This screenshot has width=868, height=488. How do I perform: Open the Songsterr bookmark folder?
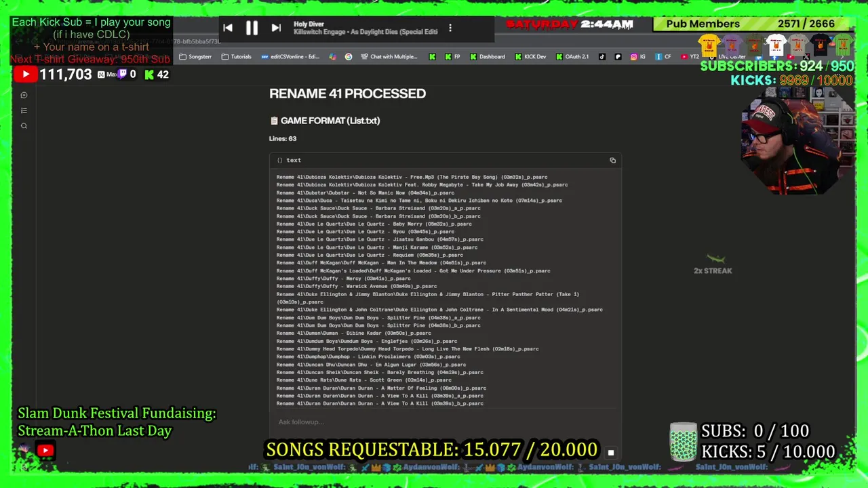point(195,57)
